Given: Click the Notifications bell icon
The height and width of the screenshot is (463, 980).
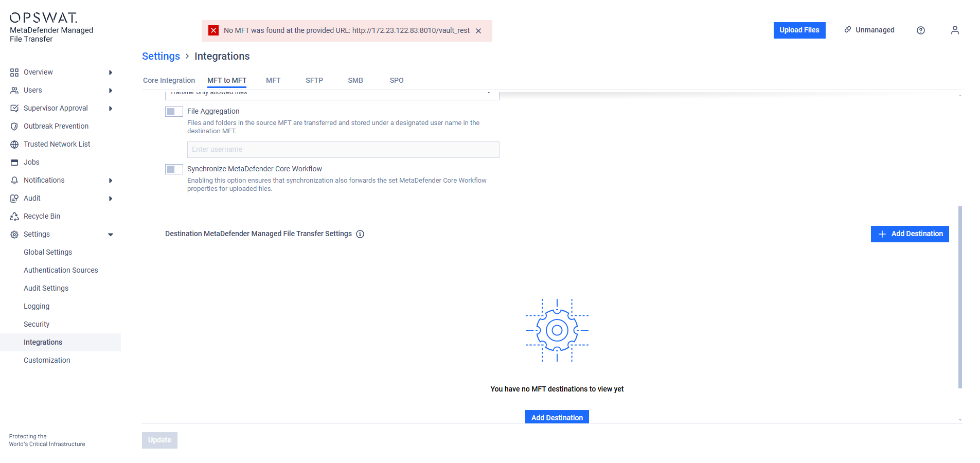Looking at the screenshot, I should (14, 181).
